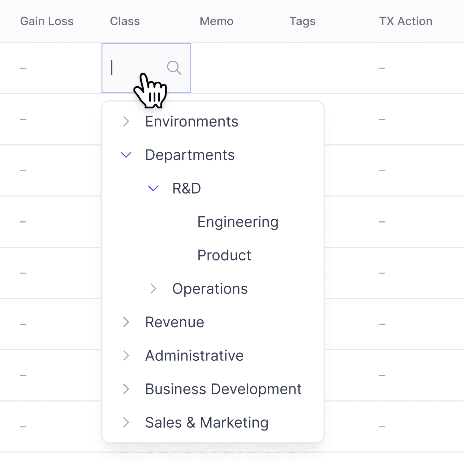This screenshot has width=464, height=476.
Task: Expand the Administrative chevron
Action: click(x=126, y=355)
